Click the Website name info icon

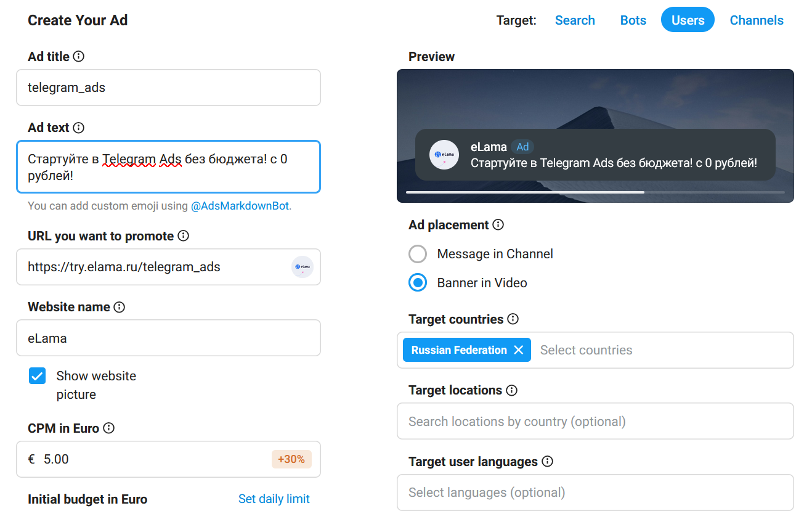click(119, 307)
